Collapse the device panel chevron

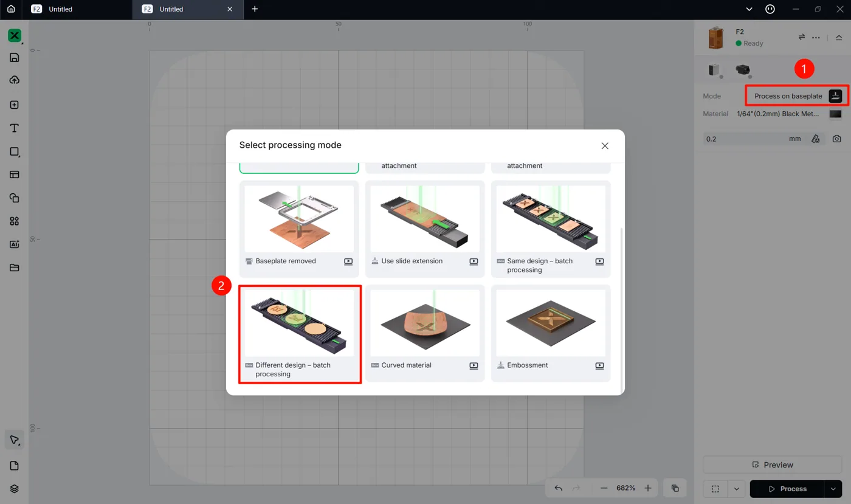coord(839,38)
